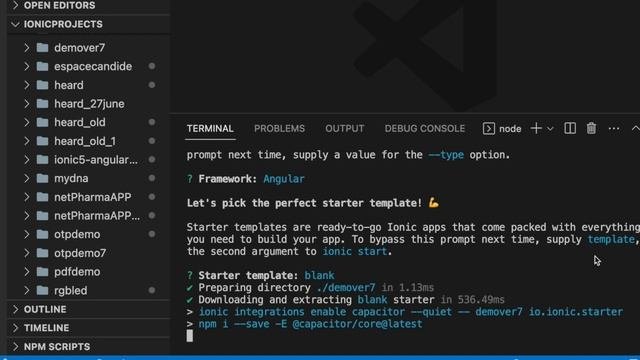Click the node terminal shell icon

[489, 129]
